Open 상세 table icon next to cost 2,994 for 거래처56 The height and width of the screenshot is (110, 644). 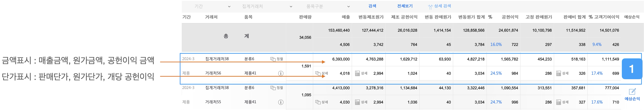358,73
